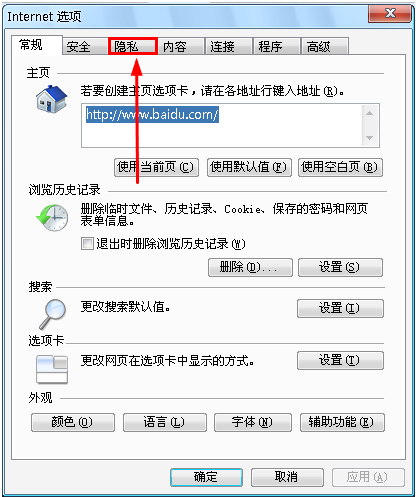Open the 颜色 appearance settings
416x497 pixels.
click(x=73, y=422)
